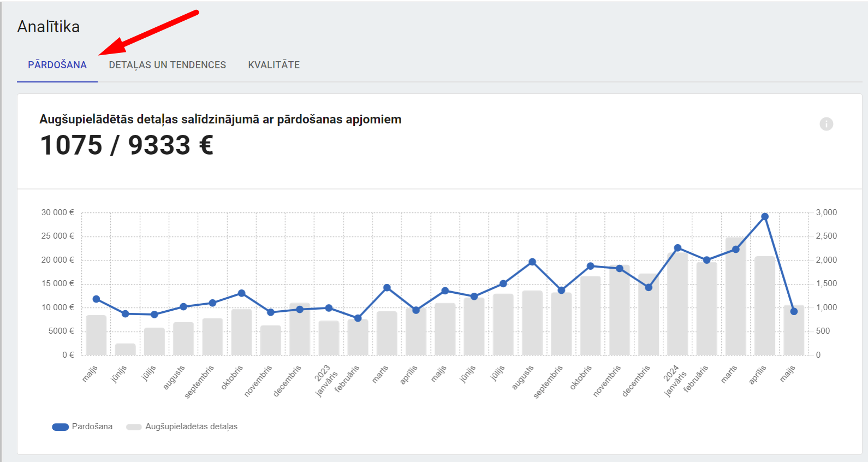
Task: Open the Pārdošana tab
Action: [57, 65]
